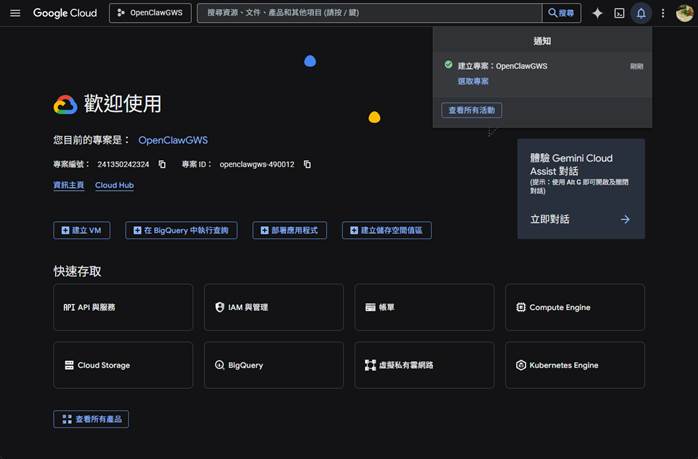Open the Cloud Hub link

(x=114, y=185)
